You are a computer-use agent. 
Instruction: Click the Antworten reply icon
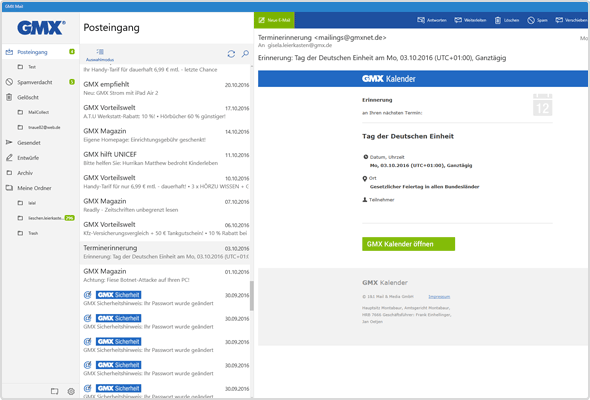tap(421, 20)
